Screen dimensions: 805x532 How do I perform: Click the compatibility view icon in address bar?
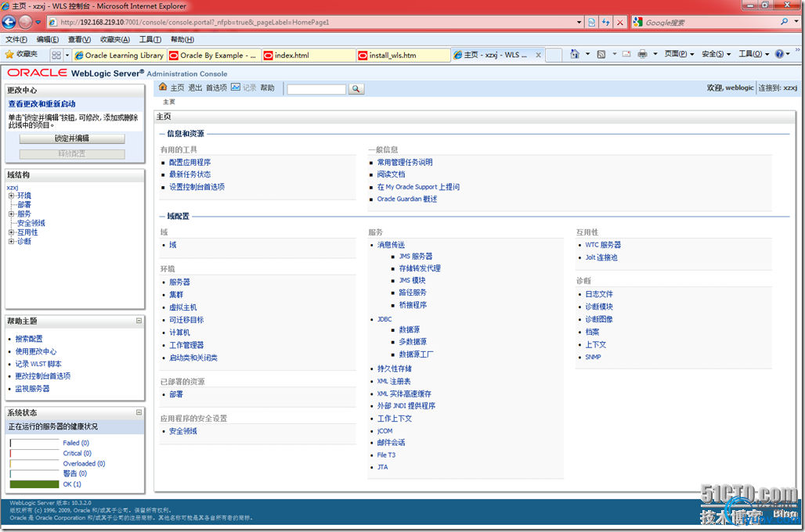tap(592, 22)
